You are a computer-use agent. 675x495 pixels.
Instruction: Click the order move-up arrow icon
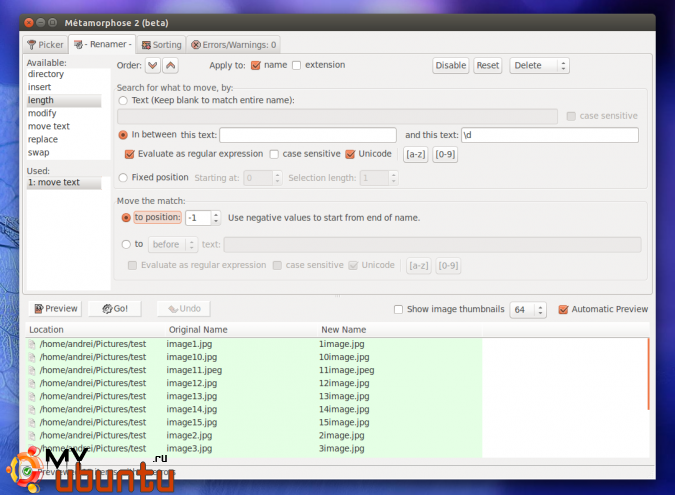(170, 66)
